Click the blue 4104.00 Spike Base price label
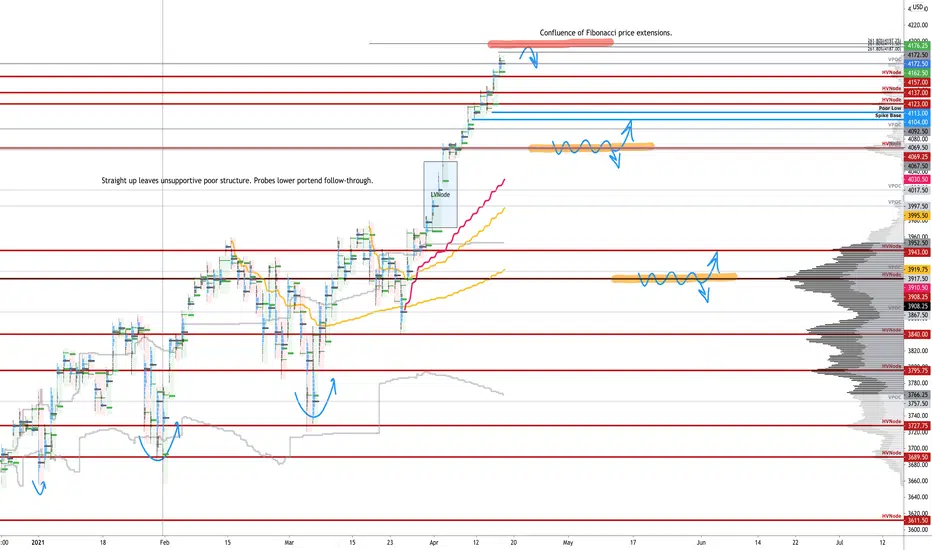932x550 pixels. coord(917,122)
